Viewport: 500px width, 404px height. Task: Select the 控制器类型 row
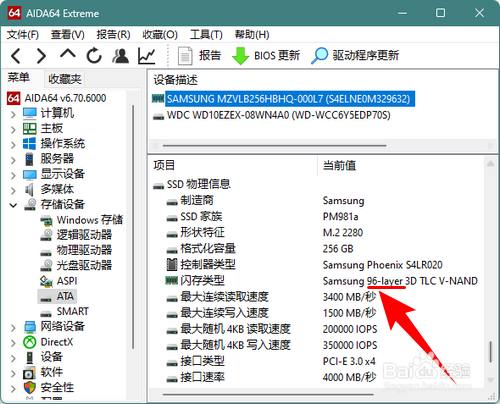point(304,265)
